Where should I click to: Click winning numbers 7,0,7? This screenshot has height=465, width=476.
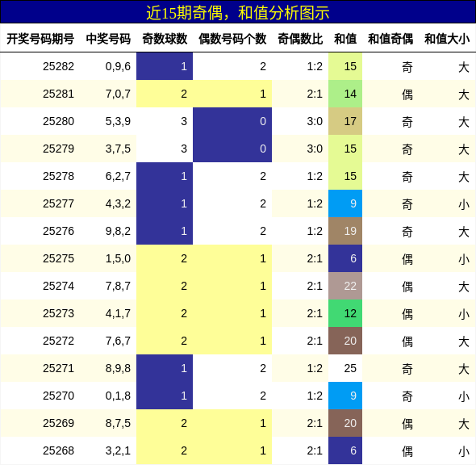pos(118,94)
